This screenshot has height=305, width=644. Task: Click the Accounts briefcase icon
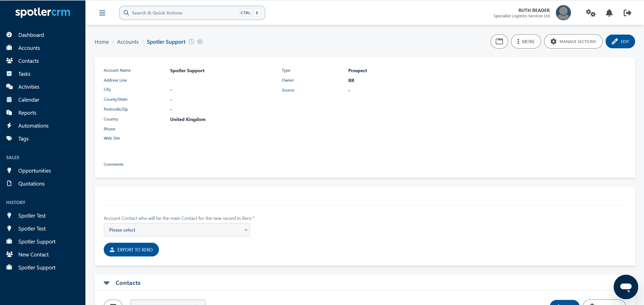[9, 48]
